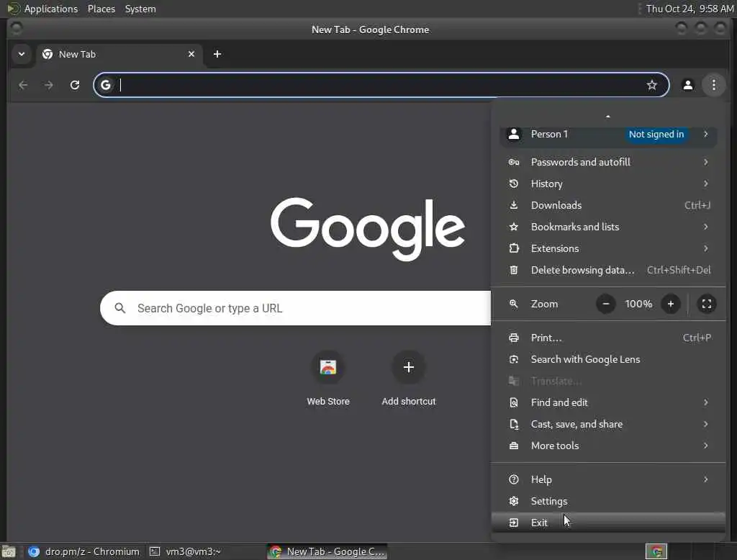Expand the Extensions submenu chevron
The image size is (737, 560).
pos(705,249)
